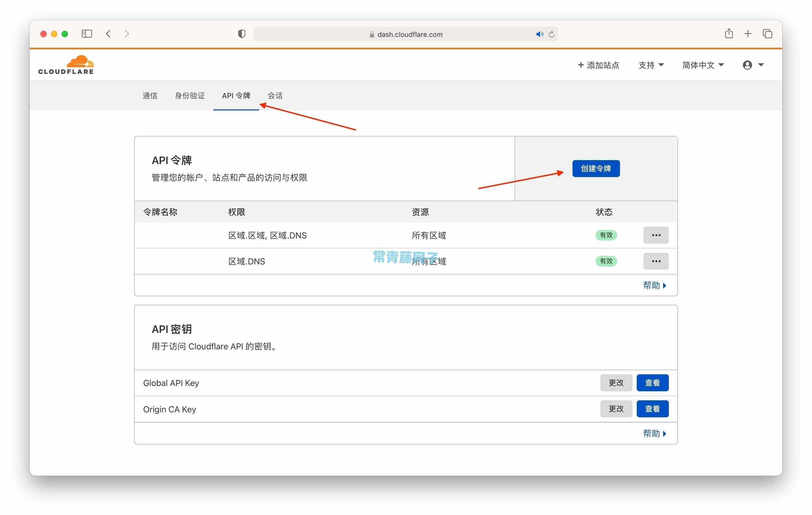Reload the page with the refresh icon
The height and width of the screenshot is (515, 812).
[551, 34]
